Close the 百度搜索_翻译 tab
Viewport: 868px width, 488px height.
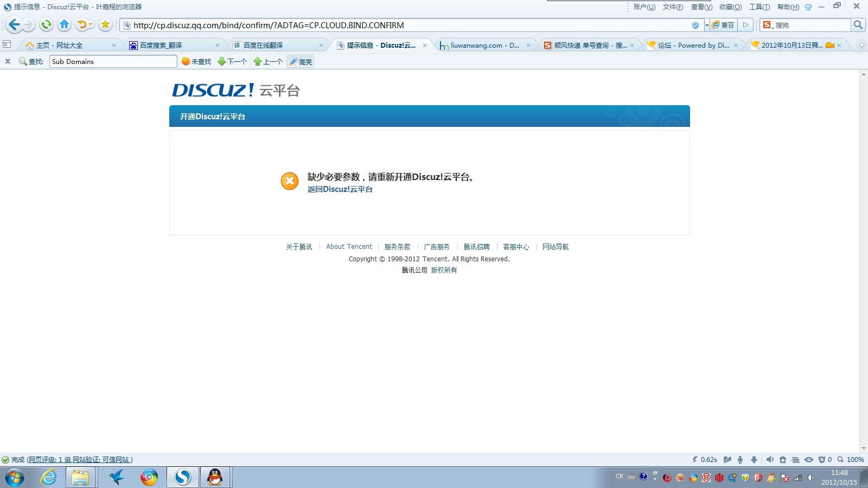tap(218, 46)
